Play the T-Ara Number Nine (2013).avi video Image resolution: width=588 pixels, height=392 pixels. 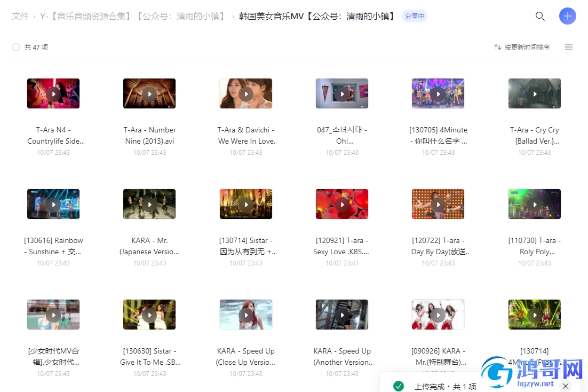(149, 93)
